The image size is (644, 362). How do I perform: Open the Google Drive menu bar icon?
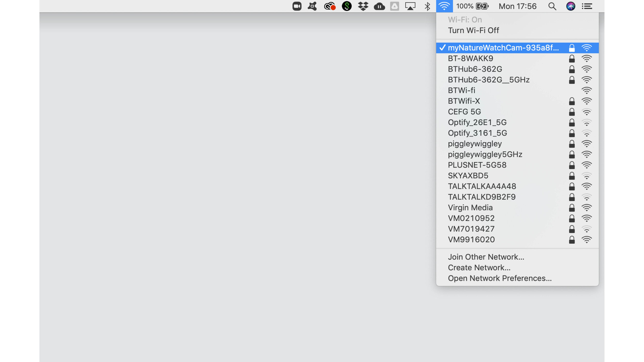(394, 6)
